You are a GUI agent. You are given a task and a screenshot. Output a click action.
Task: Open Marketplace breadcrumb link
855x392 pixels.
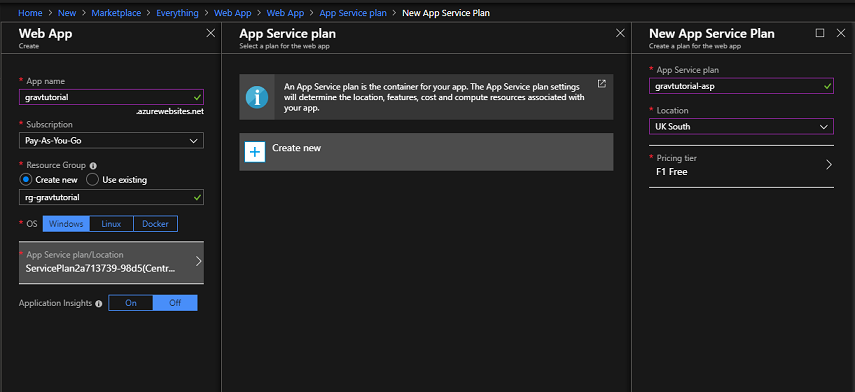(x=116, y=13)
